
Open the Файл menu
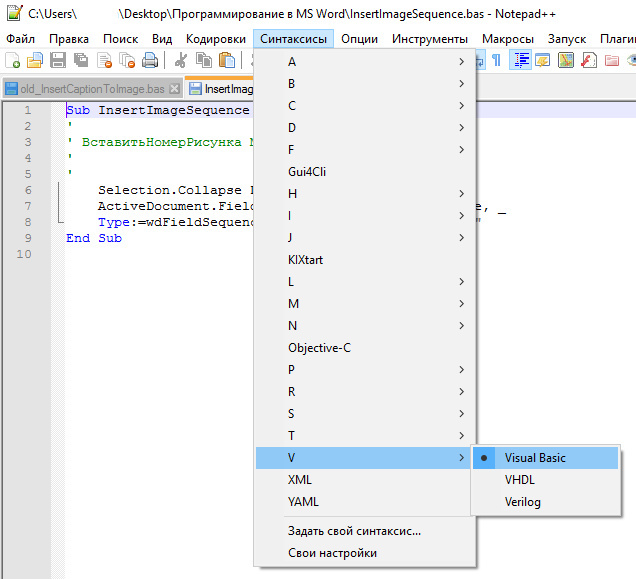click(21, 39)
